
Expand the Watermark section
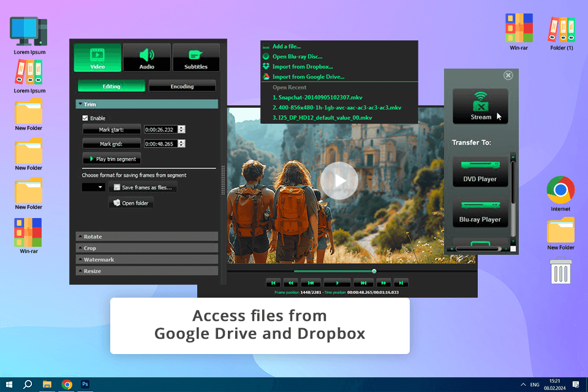pos(146,259)
